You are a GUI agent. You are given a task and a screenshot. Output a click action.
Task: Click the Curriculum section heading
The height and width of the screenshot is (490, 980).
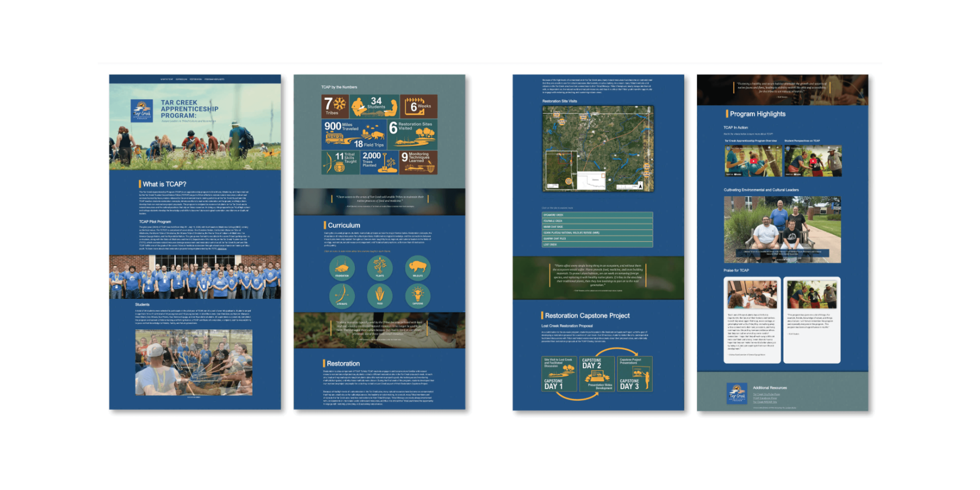click(x=344, y=225)
